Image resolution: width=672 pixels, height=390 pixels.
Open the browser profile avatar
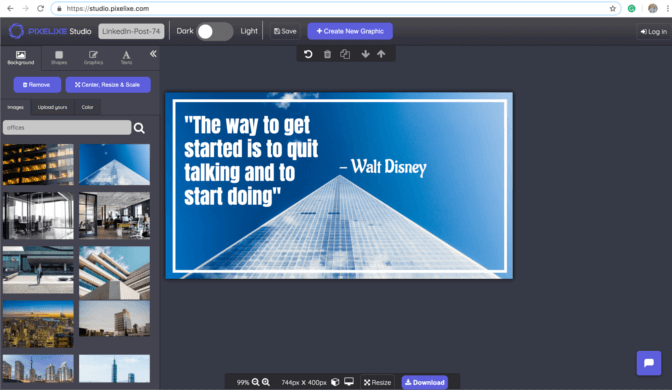coord(653,9)
